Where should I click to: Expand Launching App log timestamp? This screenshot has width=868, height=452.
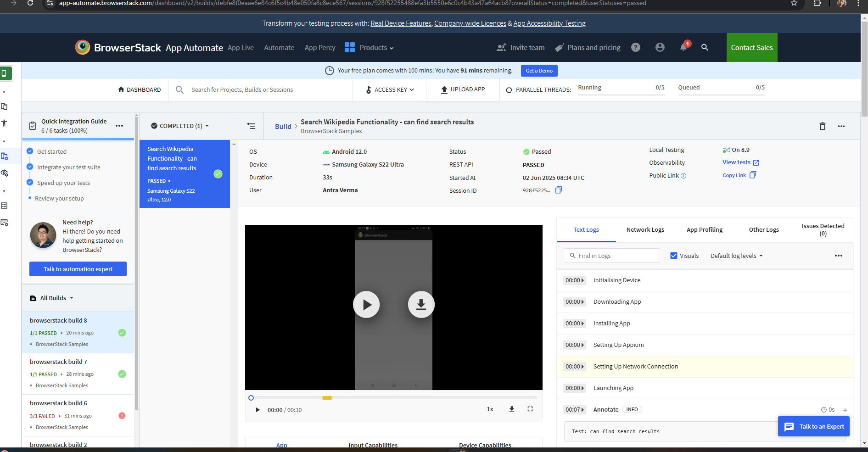point(575,388)
